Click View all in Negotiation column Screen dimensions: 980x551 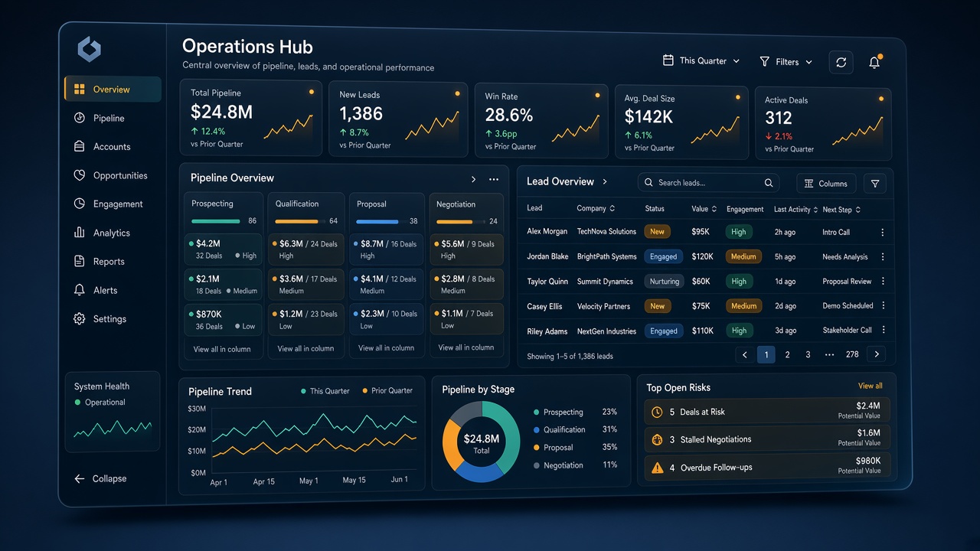[466, 347]
